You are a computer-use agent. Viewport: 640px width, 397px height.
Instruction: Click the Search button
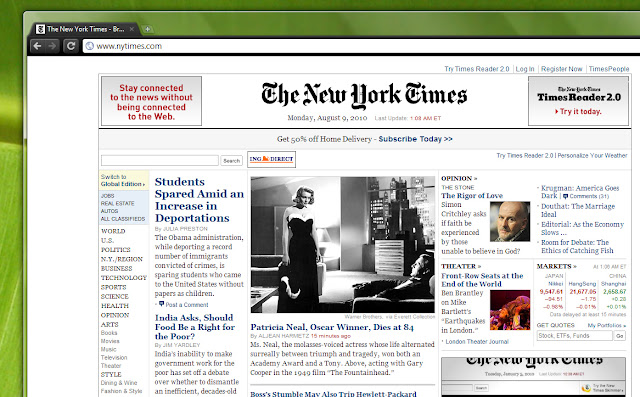click(x=231, y=161)
